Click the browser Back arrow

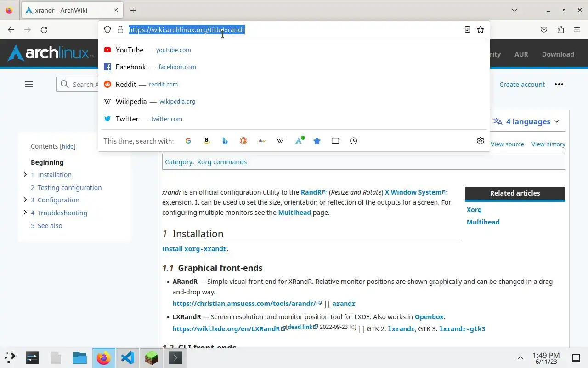(11, 29)
